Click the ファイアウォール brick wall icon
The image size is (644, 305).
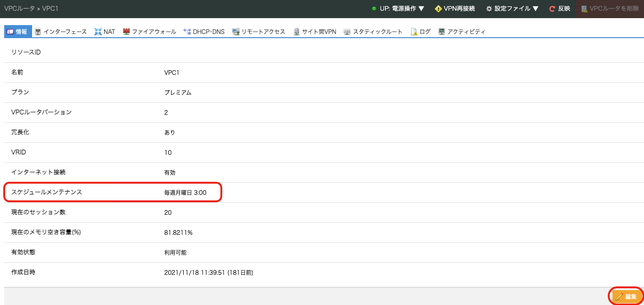coord(126,32)
